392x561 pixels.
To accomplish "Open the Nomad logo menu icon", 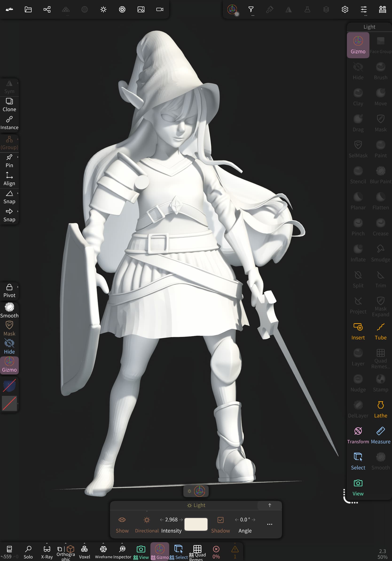I will [9, 9].
